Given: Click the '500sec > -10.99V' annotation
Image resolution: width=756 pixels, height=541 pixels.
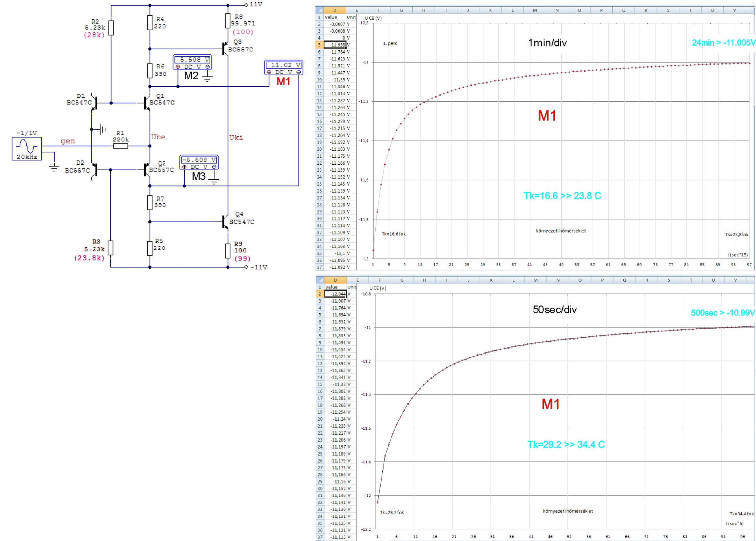Looking at the screenshot, I should pyautogui.click(x=723, y=313).
